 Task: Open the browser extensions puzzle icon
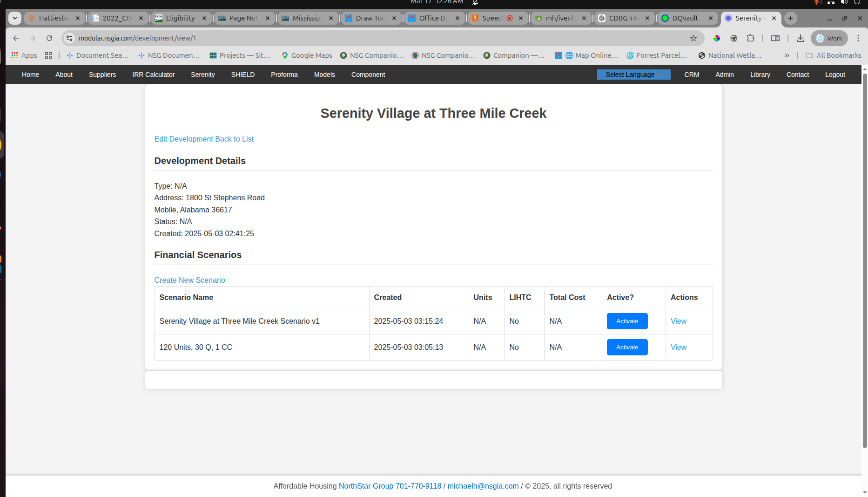pos(750,38)
